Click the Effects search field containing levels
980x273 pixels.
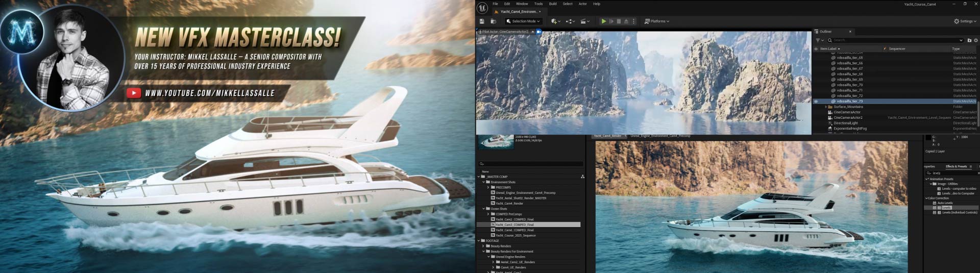click(x=952, y=173)
